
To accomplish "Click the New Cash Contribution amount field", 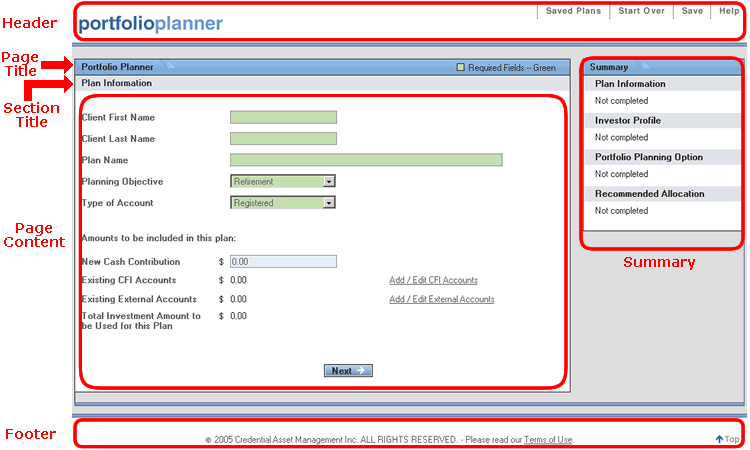I will [283, 262].
